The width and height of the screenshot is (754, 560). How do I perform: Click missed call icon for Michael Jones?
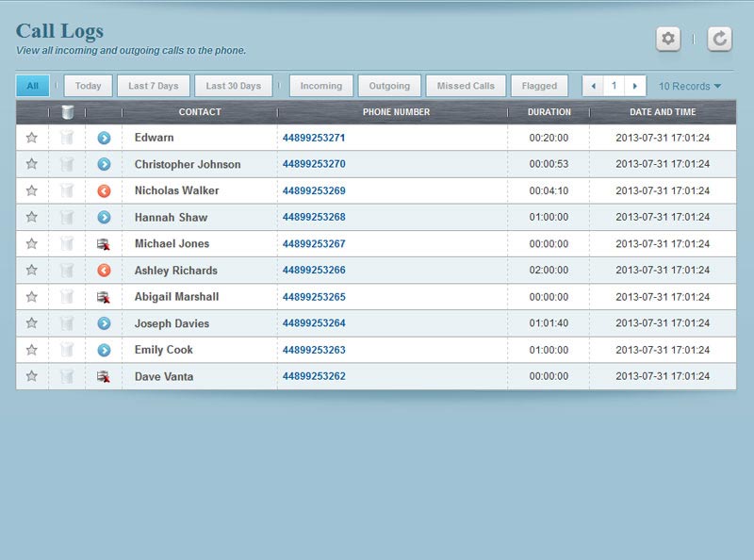tap(104, 244)
